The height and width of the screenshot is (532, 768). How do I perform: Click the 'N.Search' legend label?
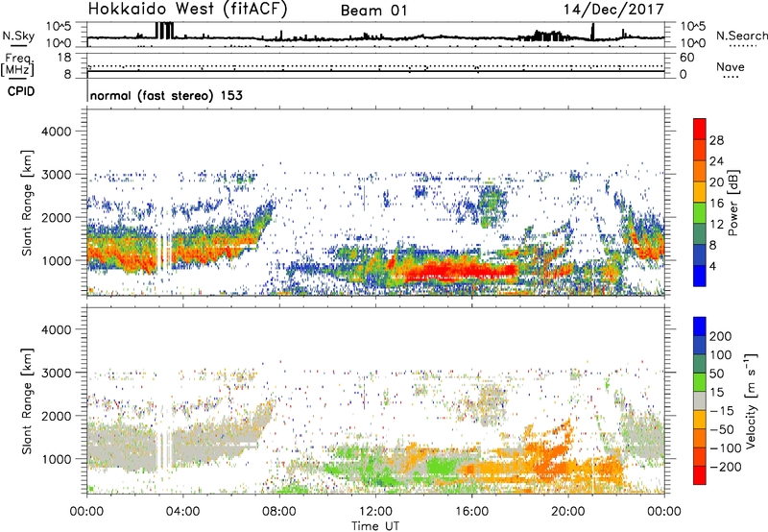click(x=742, y=36)
